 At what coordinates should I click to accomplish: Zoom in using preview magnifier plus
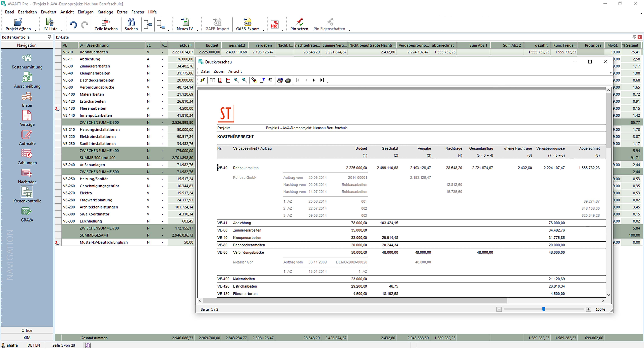pyautogui.click(x=236, y=80)
